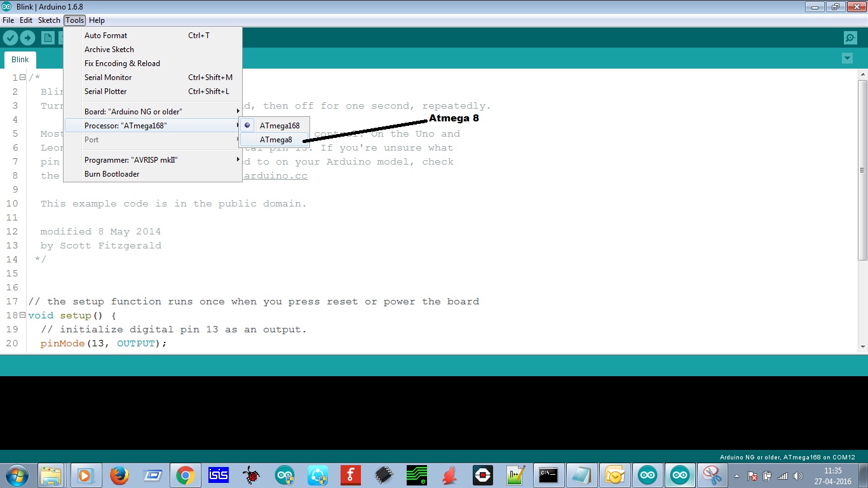Image resolution: width=868 pixels, height=488 pixels.
Task: Click the network signal tray icon
Action: 783,475
